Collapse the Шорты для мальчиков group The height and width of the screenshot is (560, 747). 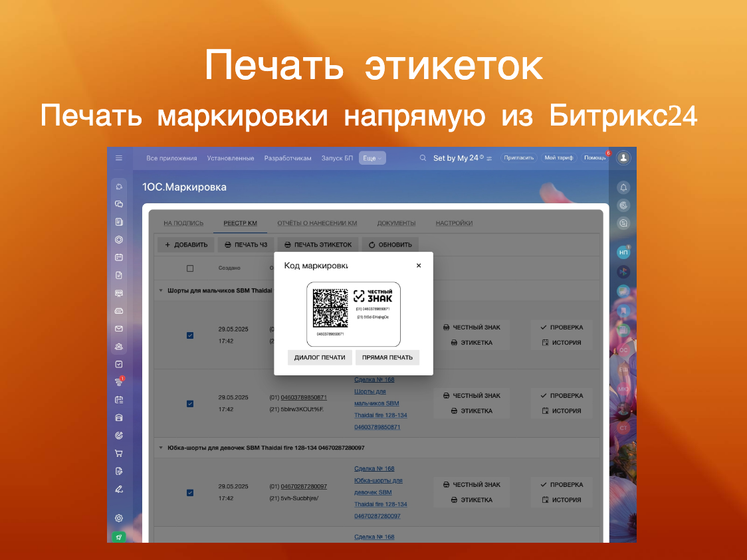[161, 290]
